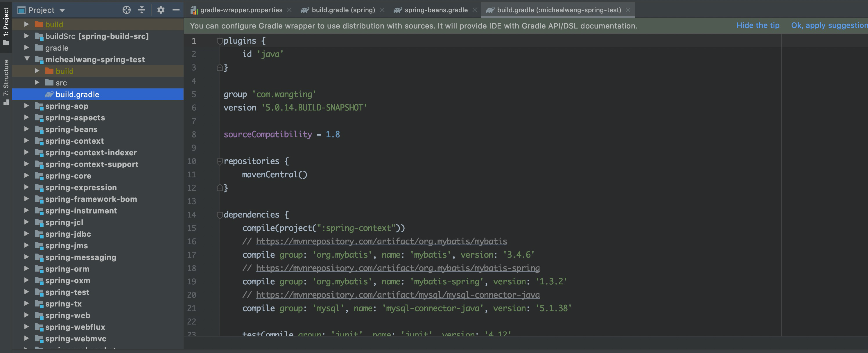Close the spring-beans.gradle tab

tap(474, 10)
